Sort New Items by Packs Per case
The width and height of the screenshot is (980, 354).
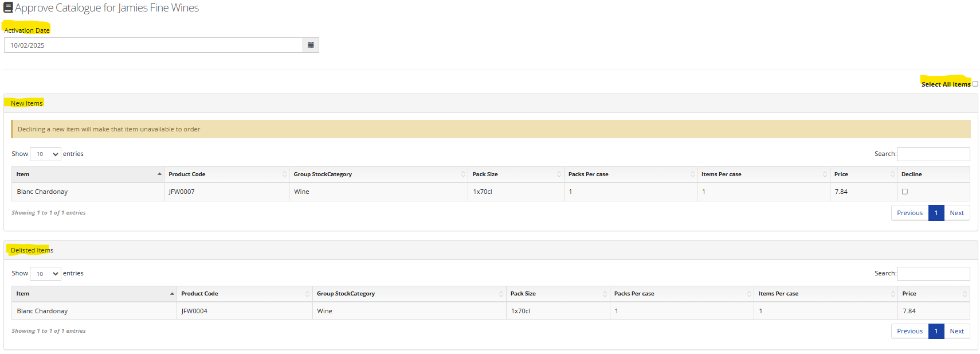[x=630, y=174]
